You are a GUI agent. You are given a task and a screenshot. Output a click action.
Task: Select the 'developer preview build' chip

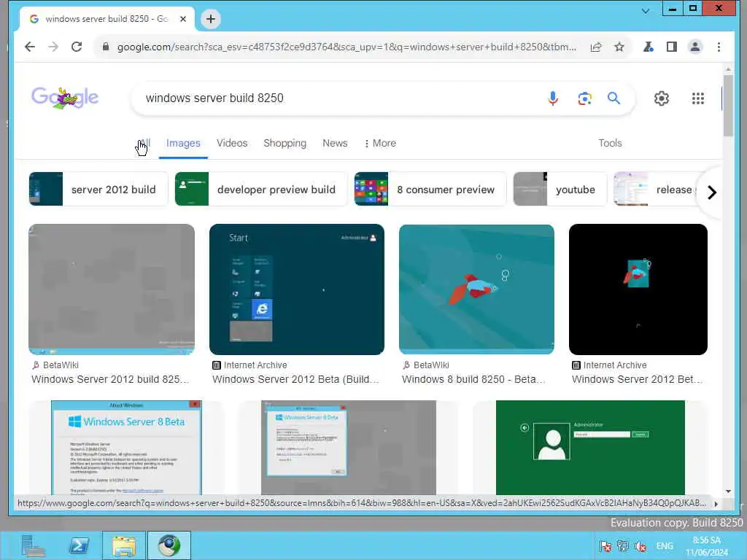[x=260, y=189]
